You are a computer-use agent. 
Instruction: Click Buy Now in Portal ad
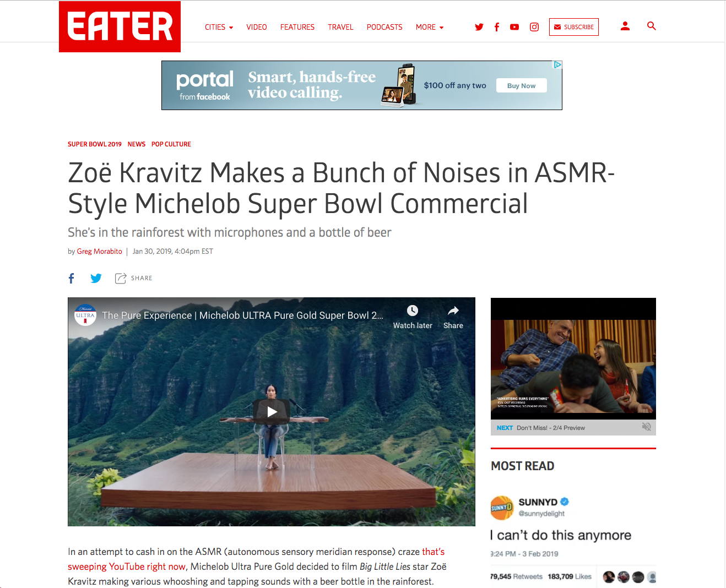pyautogui.click(x=521, y=85)
